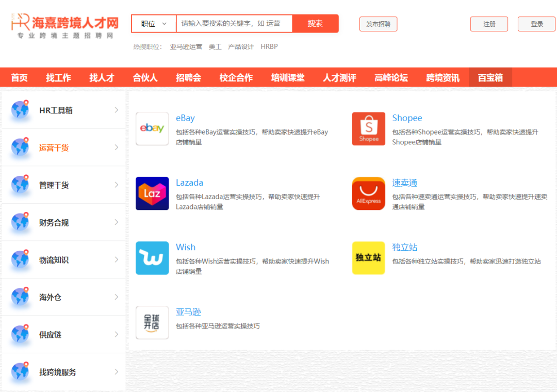The height and width of the screenshot is (392, 557).
Task: Click the 美工 hot search link
Action: [215, 46]
